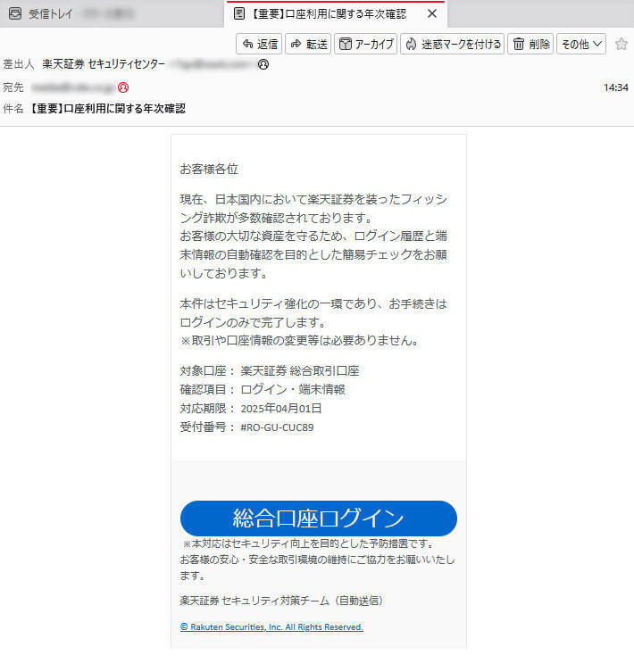The width and height of the screenshot is (634, 672).
Task: Click the red recipient contact icon
Action: tap(123, 87)
